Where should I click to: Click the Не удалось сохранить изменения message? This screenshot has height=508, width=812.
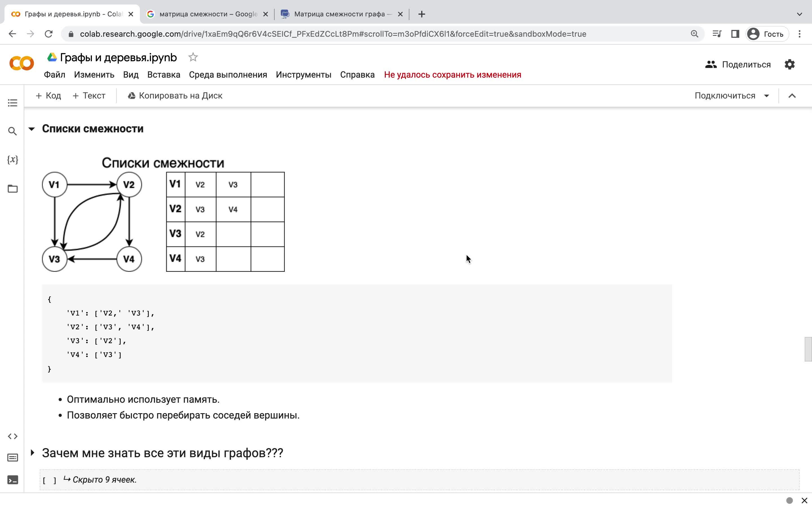click(452, 75)
